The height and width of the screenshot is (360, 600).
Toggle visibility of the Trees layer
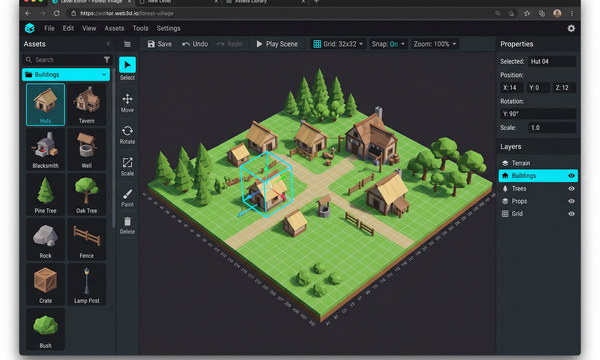[x=571, y=189]
